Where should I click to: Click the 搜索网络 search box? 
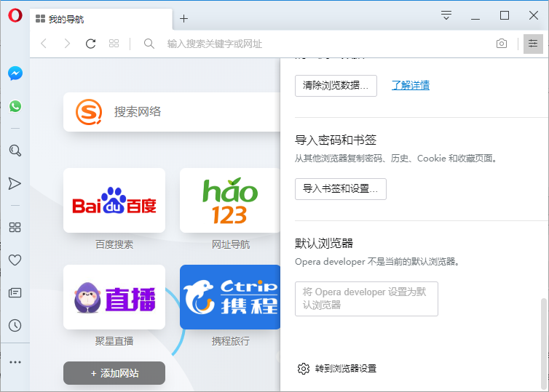[172, 112]
